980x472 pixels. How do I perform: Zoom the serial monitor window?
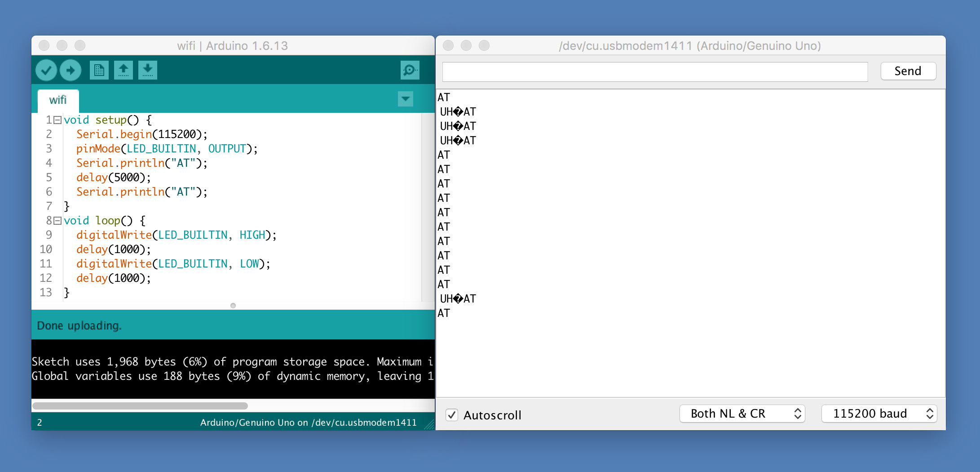[484, 45]
